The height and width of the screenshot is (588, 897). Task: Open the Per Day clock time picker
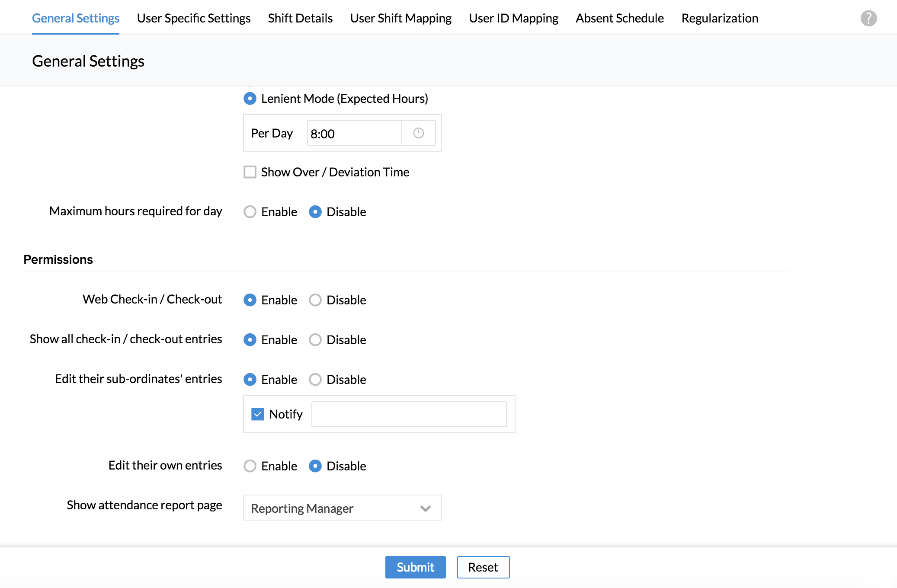[x=418, y=133]
